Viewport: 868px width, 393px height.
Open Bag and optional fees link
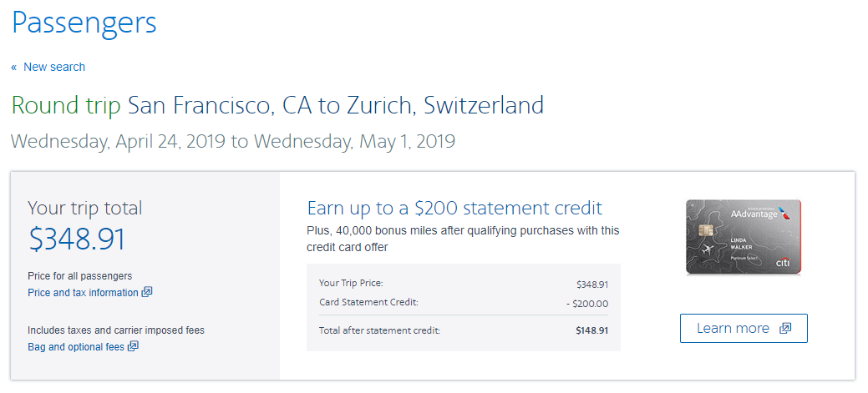point(76,346)
